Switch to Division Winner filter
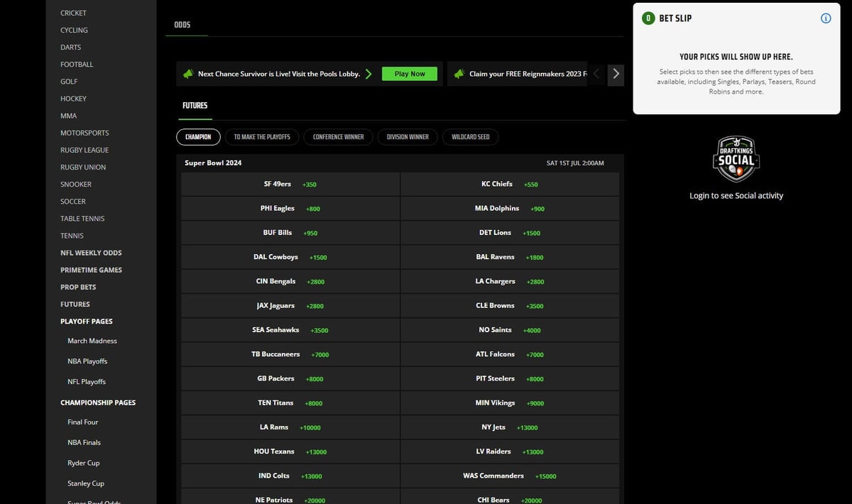This screenshot has height=504, width=852. [x=408, y=137]
